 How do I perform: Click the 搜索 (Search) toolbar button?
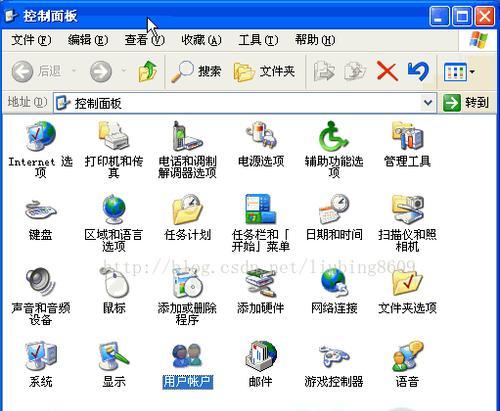[196, 71]
